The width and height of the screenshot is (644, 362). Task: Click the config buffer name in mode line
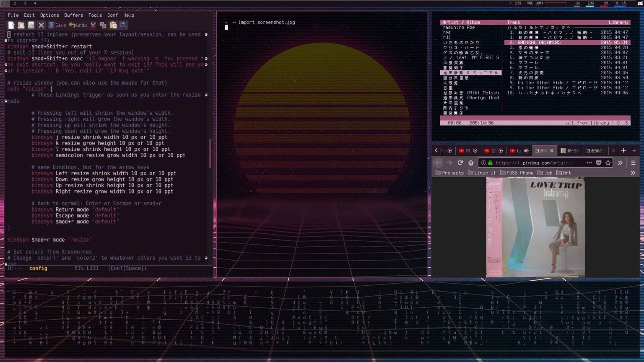tap(38, 268)
